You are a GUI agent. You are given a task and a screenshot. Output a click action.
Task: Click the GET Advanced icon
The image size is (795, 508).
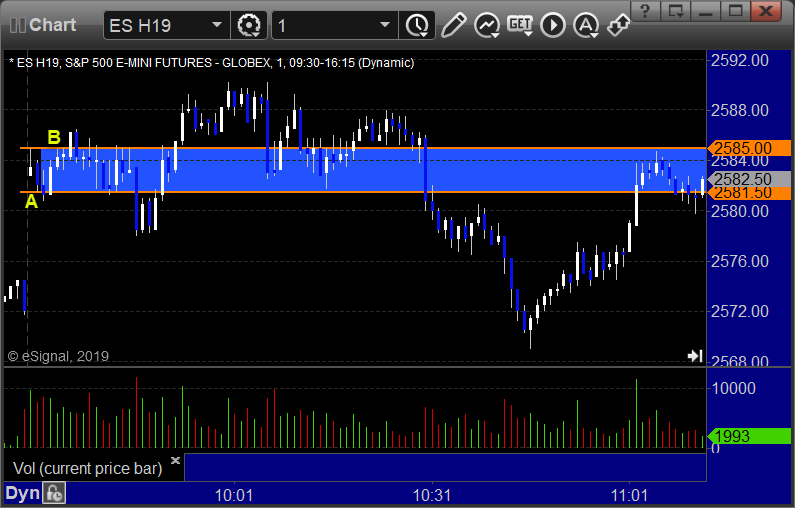point(520,25)
